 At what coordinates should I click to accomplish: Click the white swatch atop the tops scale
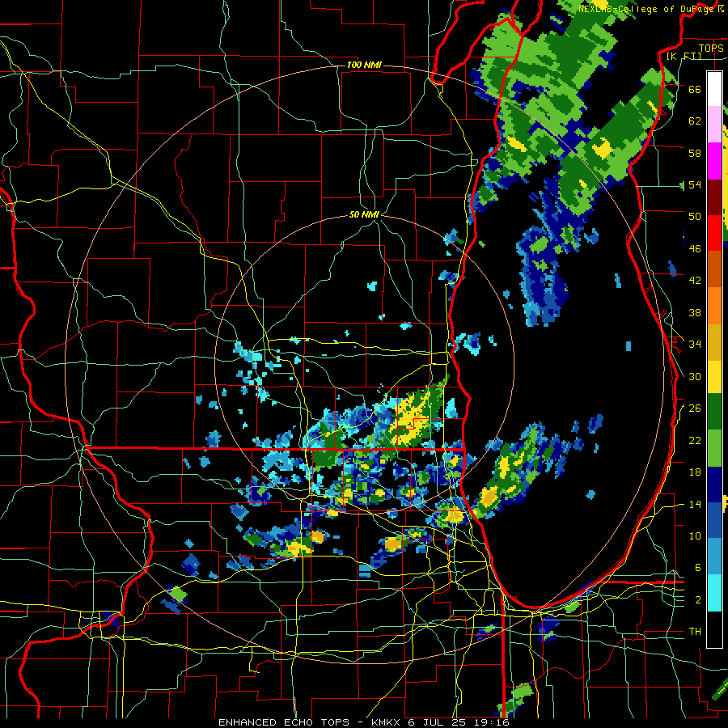pos(714,89)
